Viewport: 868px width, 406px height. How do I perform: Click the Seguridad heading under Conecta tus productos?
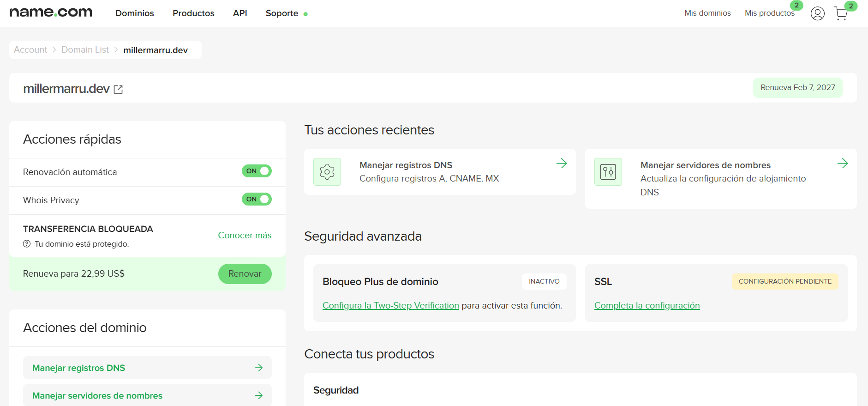(336, 390)
